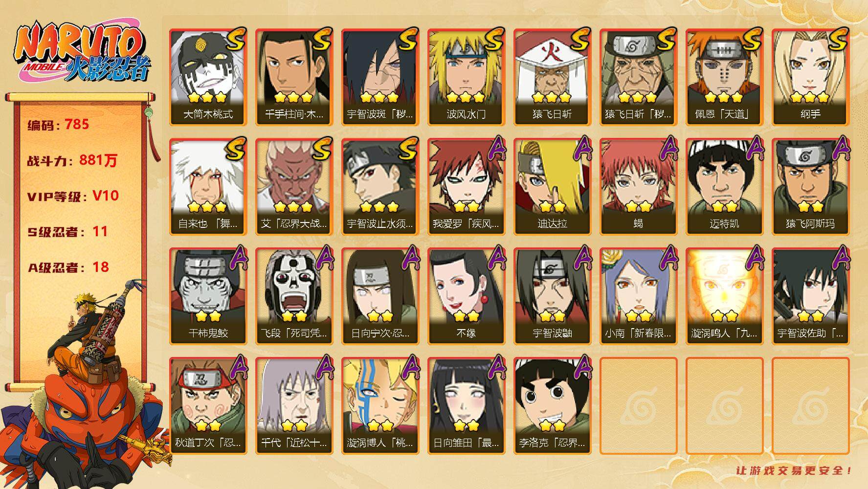Click the 宇智波鼬 character portrait
868x489 pixels.
(552, 296)
